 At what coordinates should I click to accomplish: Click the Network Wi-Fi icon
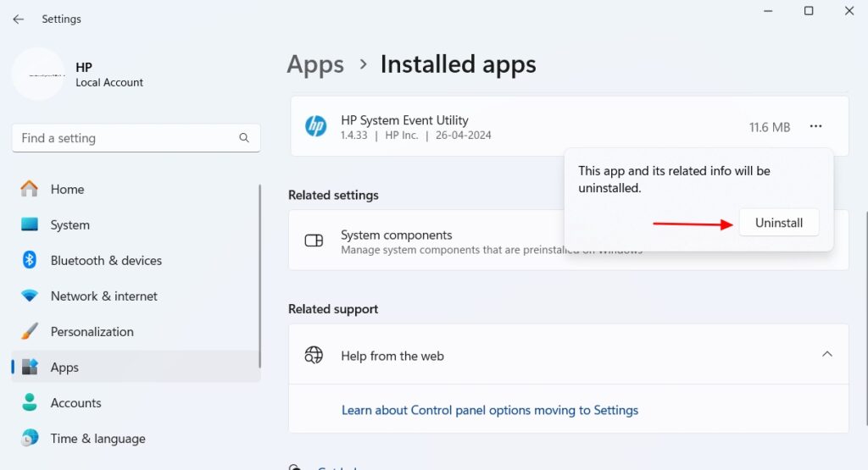click(x=30, y=296)
